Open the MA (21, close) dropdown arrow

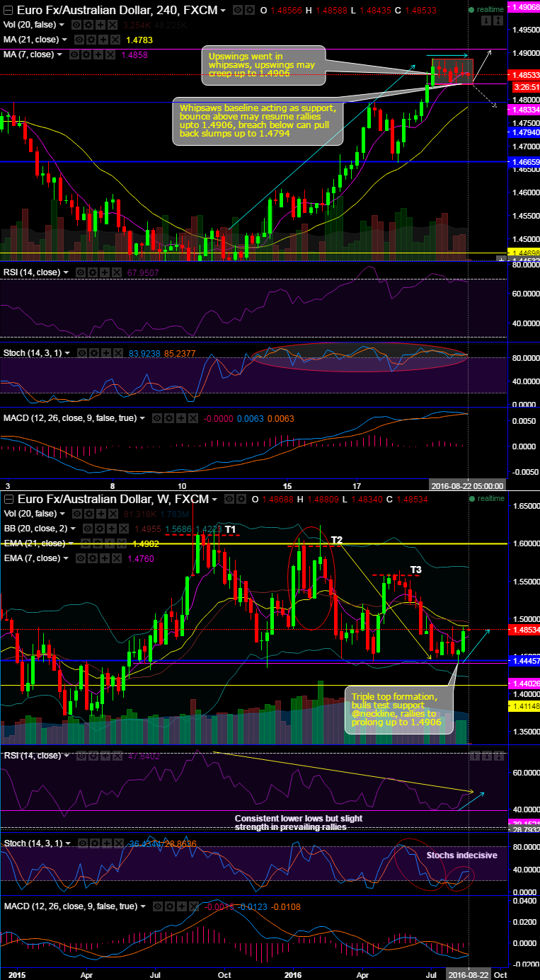click(64, 40)
